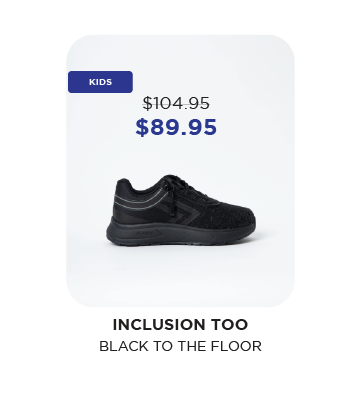Click the grey reflective stripes on the heel
Image resolution: width=361 pixels, height=402 pixels.
coord(140,200)
